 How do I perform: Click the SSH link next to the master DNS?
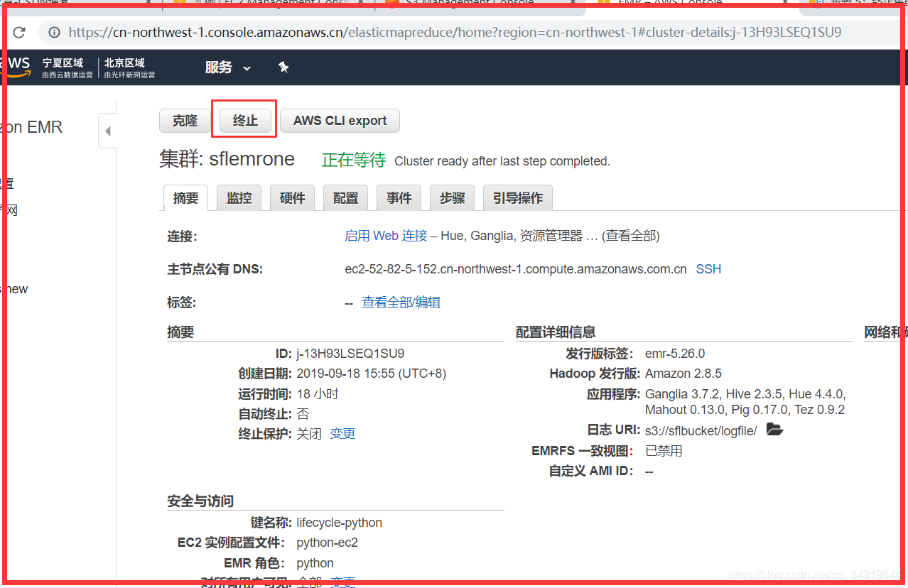708,269
